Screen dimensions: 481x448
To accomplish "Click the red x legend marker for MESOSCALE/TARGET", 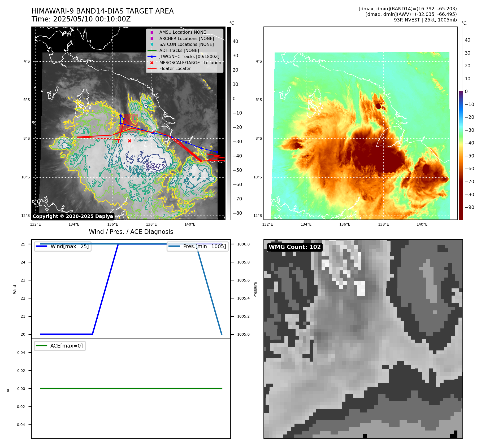I will (152, 63).
